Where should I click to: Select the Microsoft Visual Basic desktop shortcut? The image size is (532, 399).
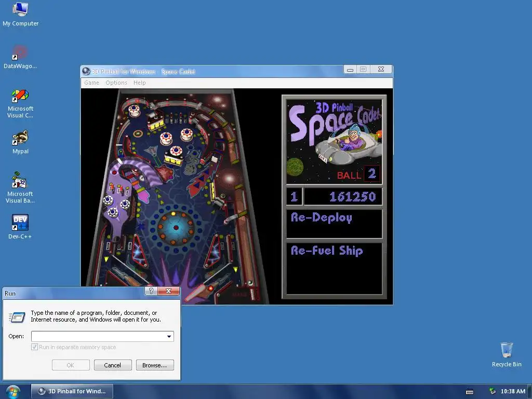tap(20, 188)
